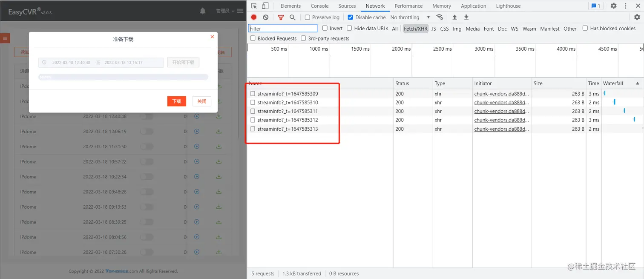The width and height of the screenshot is (644, 279).
Task: Open the No throttling dropdown
Action: (410, 17)
